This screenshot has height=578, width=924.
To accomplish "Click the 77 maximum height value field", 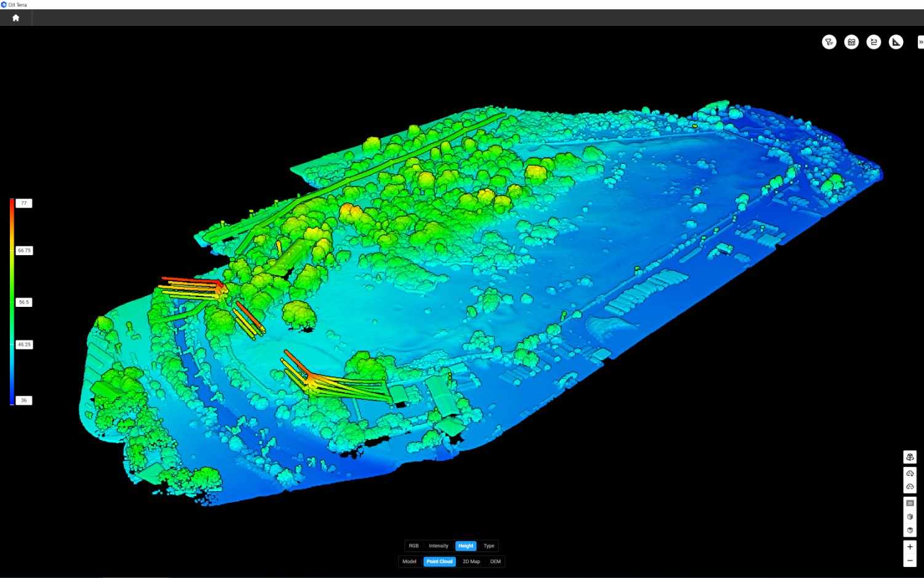I will pos(24,203).
